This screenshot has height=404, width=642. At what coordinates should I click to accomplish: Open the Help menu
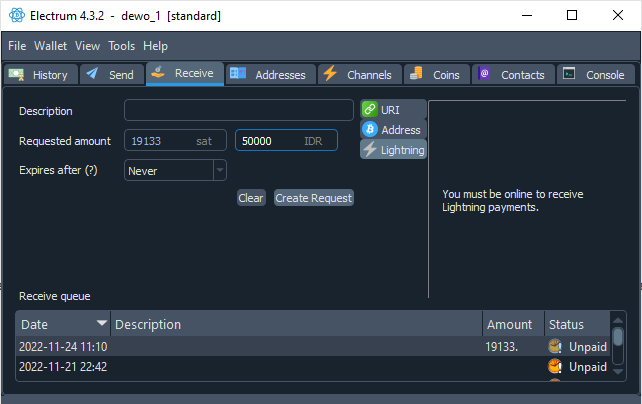tap(156, 46)
